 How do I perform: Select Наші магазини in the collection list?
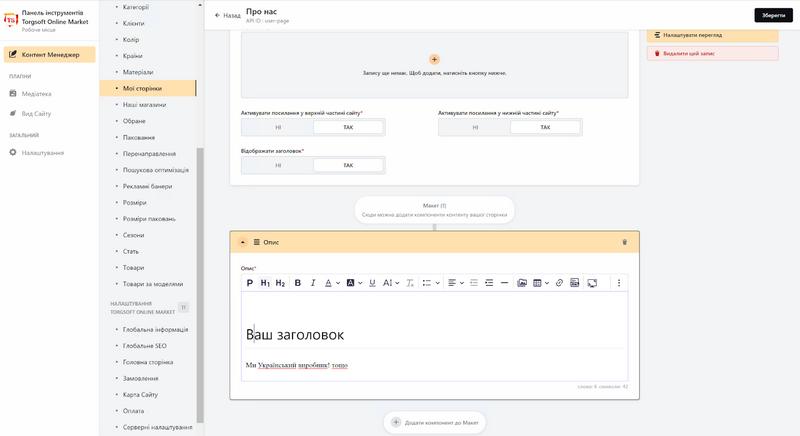[x=144, y=105]
